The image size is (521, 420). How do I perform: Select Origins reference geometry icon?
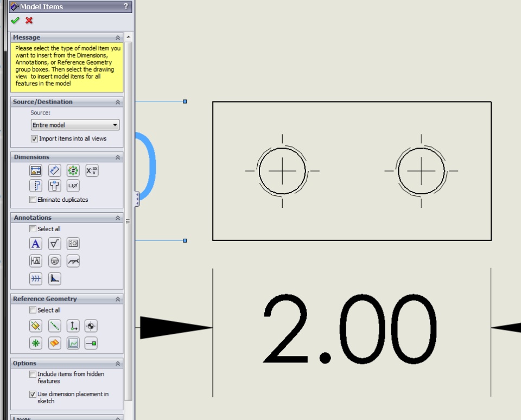[73, 326]
